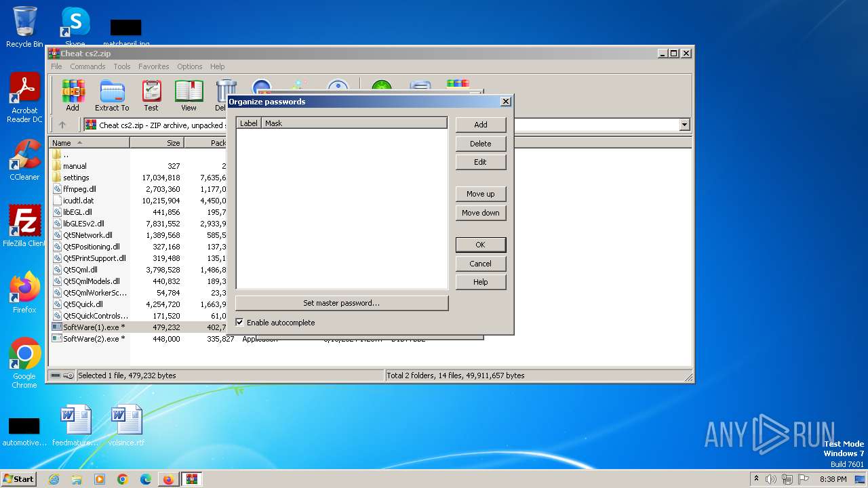Click the Extract To toolbar icon
The image size is (868, 488).
pos(112,95)
